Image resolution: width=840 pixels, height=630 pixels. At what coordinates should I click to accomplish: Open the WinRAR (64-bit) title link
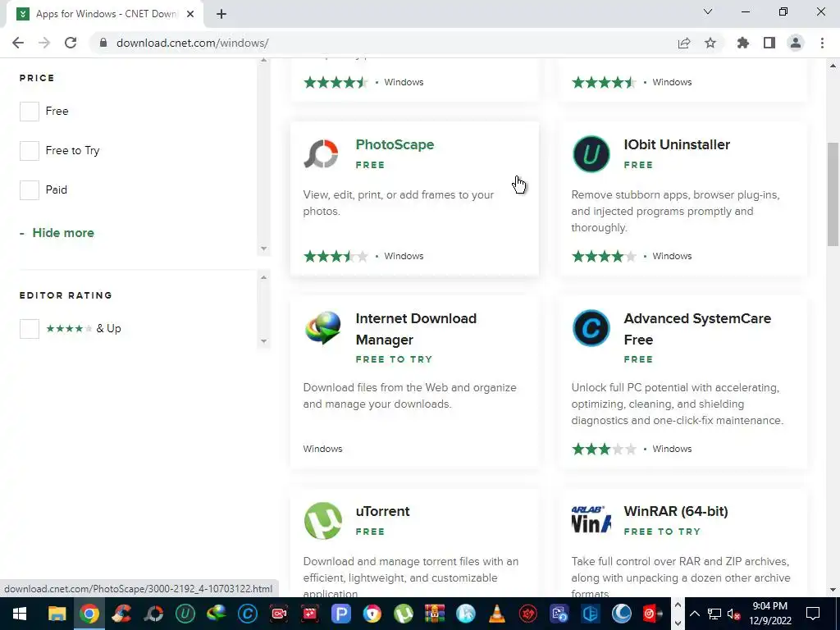point(676,511)
